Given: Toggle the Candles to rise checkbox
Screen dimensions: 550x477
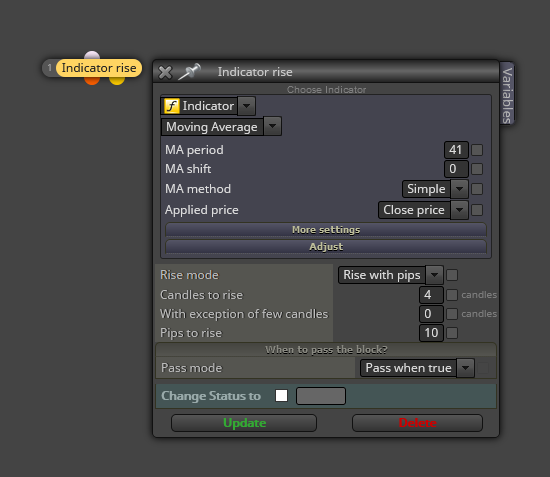Looking at the screenshot, I should click(x=452, y=295).
